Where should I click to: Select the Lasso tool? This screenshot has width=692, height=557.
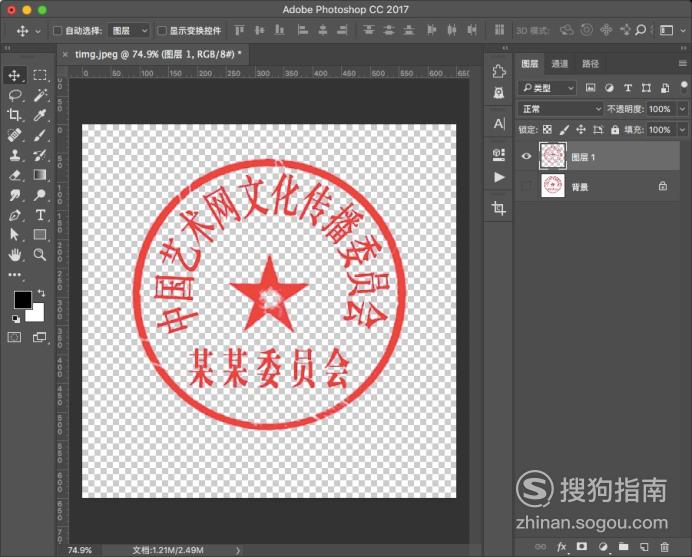click(15, 95)
